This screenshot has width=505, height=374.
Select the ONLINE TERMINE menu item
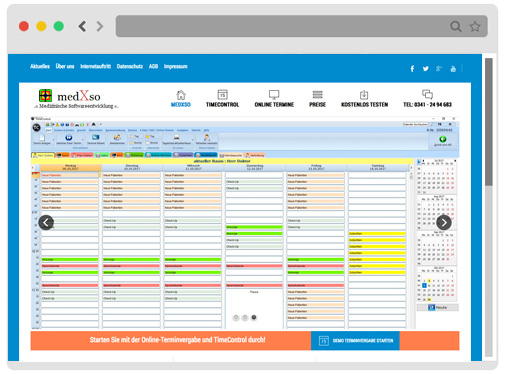pyautogui.click(x=274, y=99)
